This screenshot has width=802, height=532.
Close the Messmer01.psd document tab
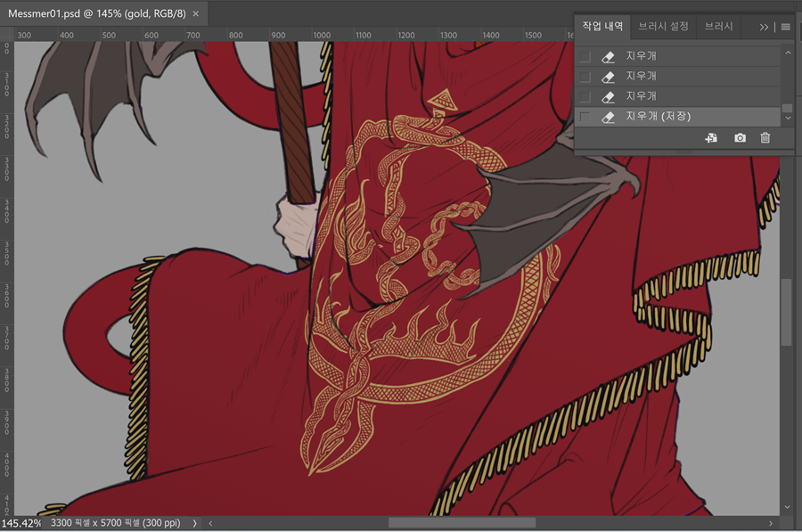196,14
